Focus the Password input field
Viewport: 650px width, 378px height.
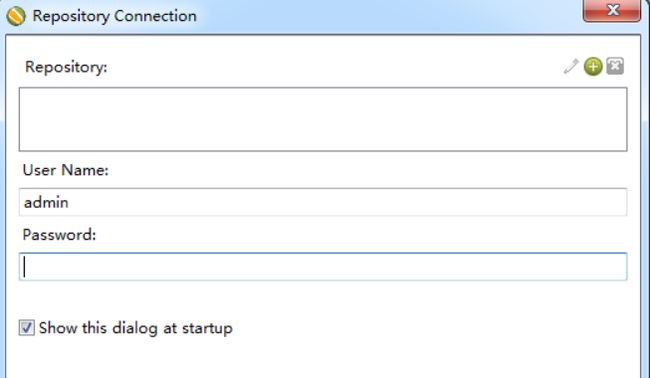323,267
